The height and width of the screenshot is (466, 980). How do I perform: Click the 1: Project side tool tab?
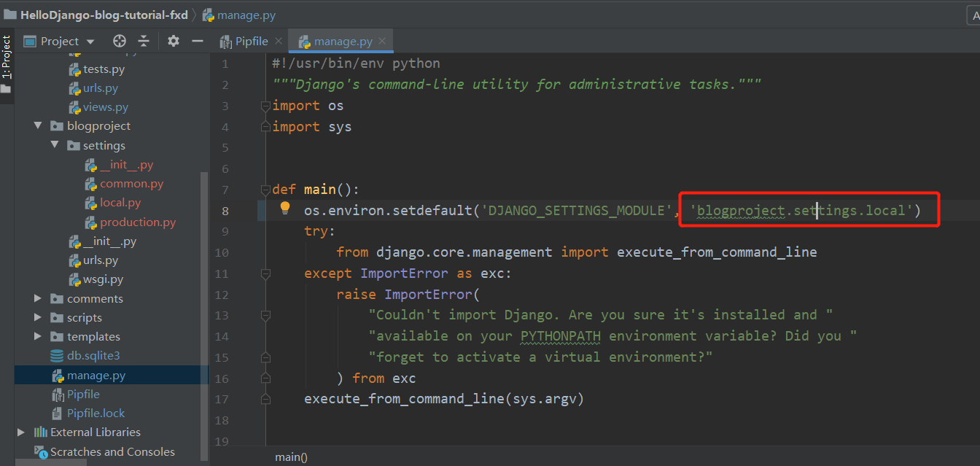7,58
